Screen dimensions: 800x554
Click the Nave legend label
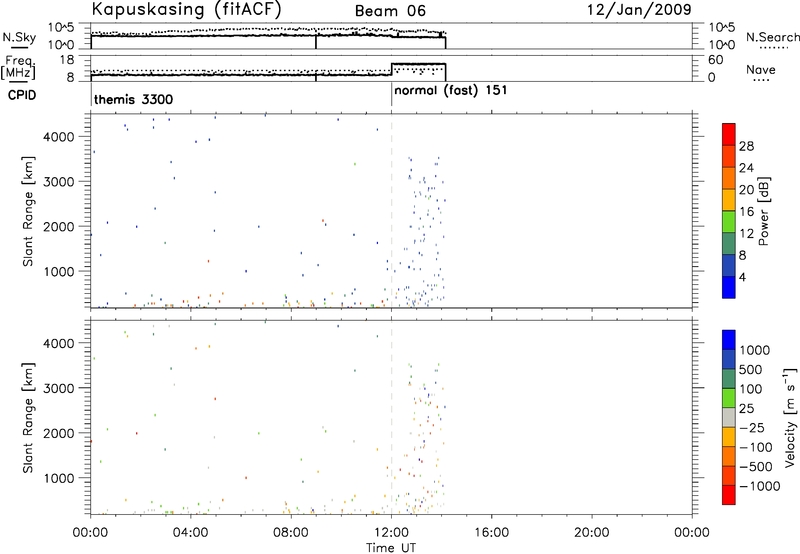click(761, 69)
